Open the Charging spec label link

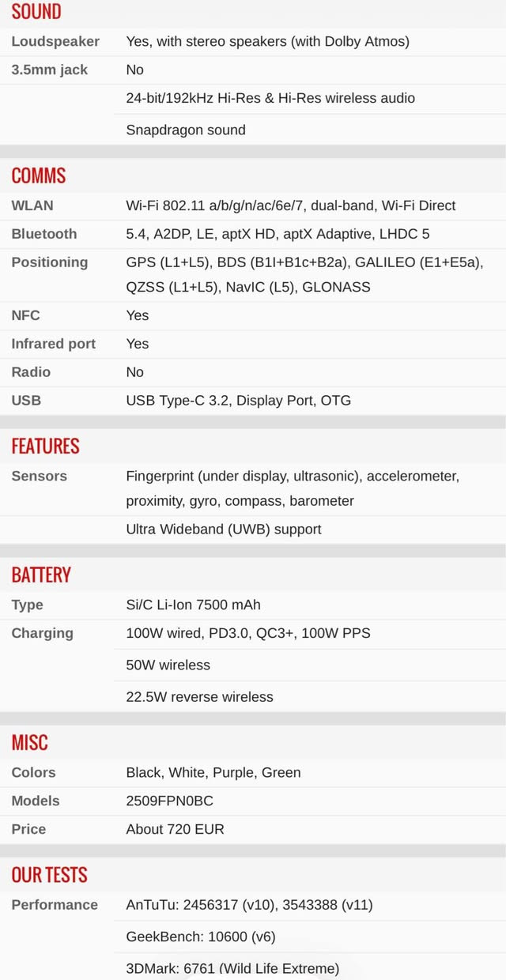click(x=42, y=633)
